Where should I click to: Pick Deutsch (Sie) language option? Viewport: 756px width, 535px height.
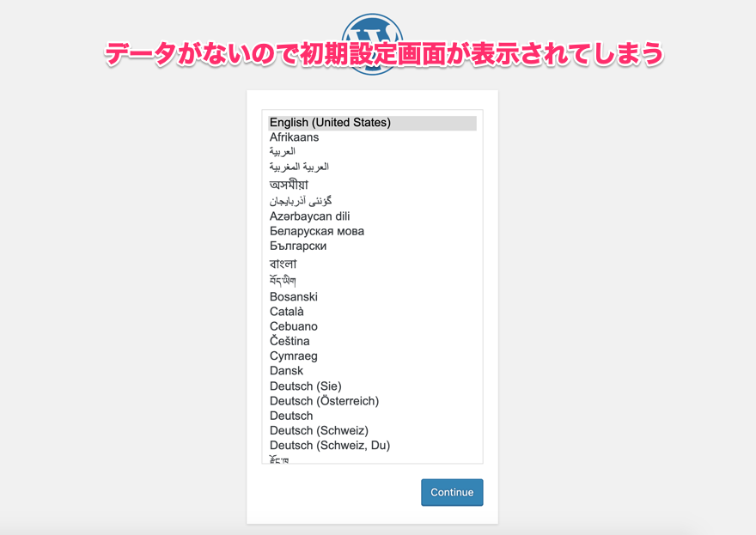pyautogui.click(x=305, y=386)
